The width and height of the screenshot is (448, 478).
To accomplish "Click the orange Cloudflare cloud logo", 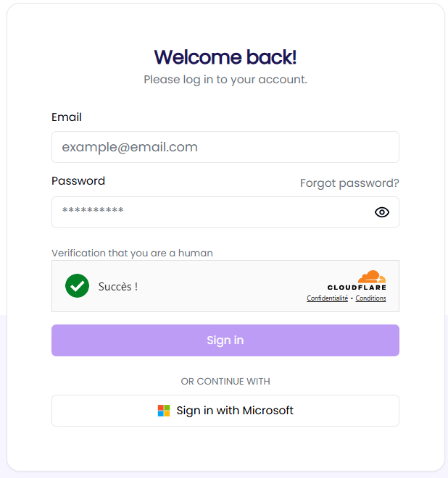I will coord(372,277).
